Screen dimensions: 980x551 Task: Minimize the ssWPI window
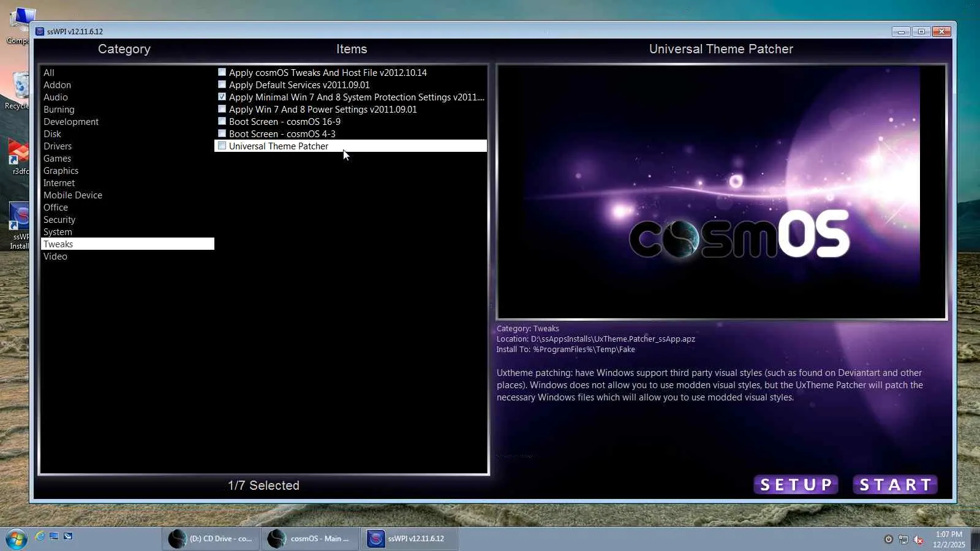901,32
